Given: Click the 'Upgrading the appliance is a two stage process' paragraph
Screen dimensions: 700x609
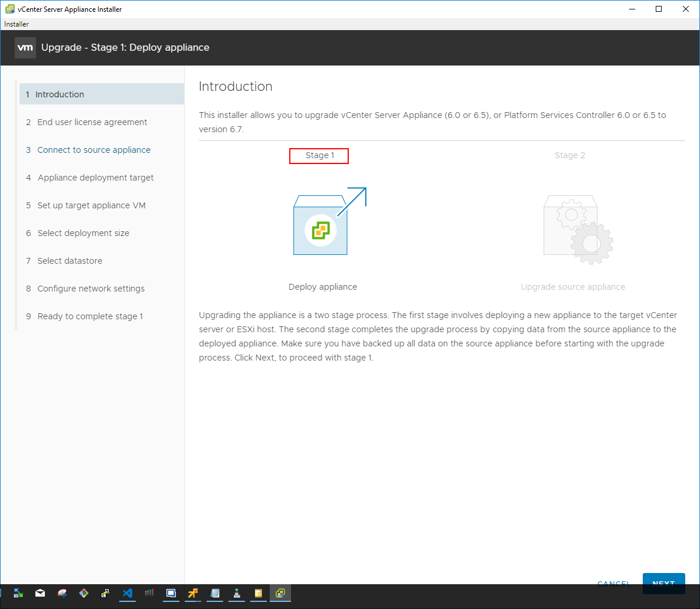Looking at the screenshot, I should (x=438, y=336).
